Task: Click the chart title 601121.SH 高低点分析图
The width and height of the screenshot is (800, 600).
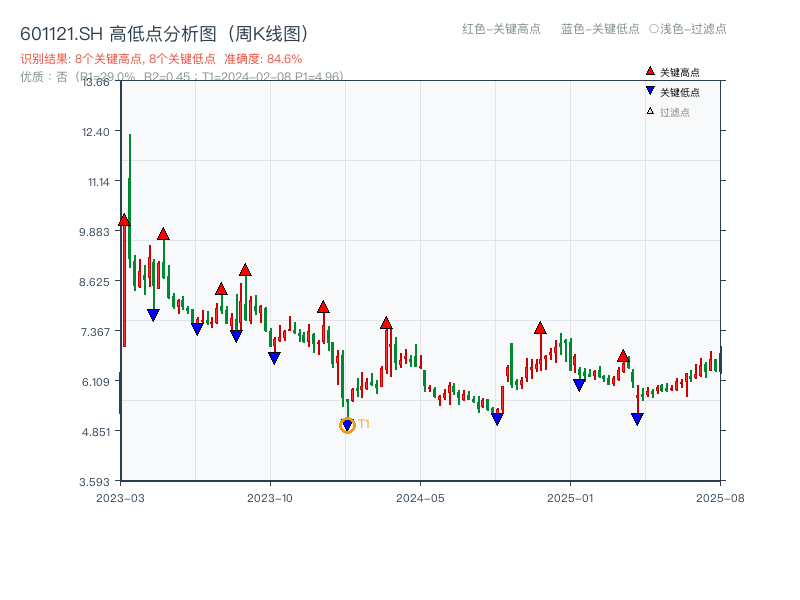Action: coord(110,32)
